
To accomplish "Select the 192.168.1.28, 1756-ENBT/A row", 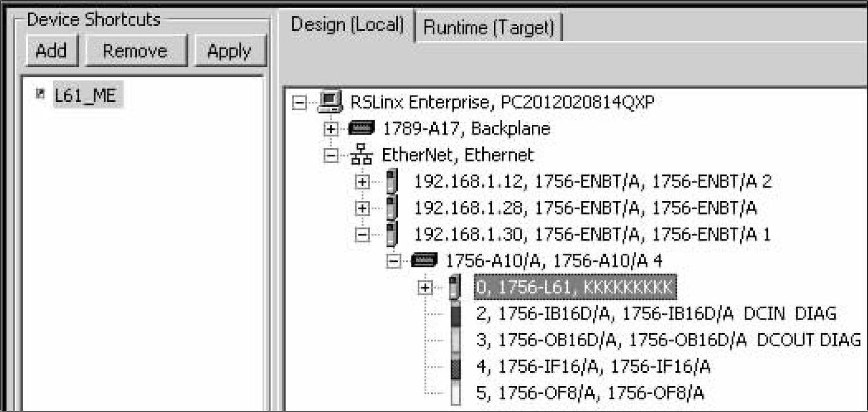I will click(586, 208).
